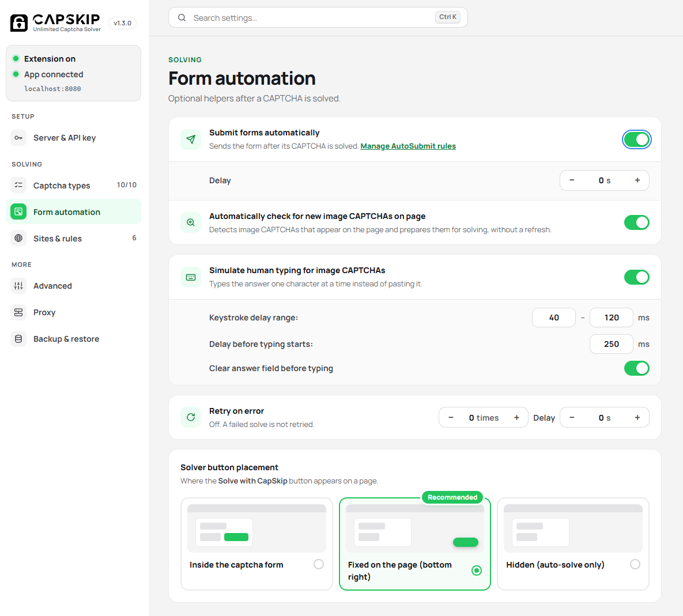Viewport: 683px width, 616px height.
Task: Decrease Retry Delay with minus button
Action: coord(572,418)
